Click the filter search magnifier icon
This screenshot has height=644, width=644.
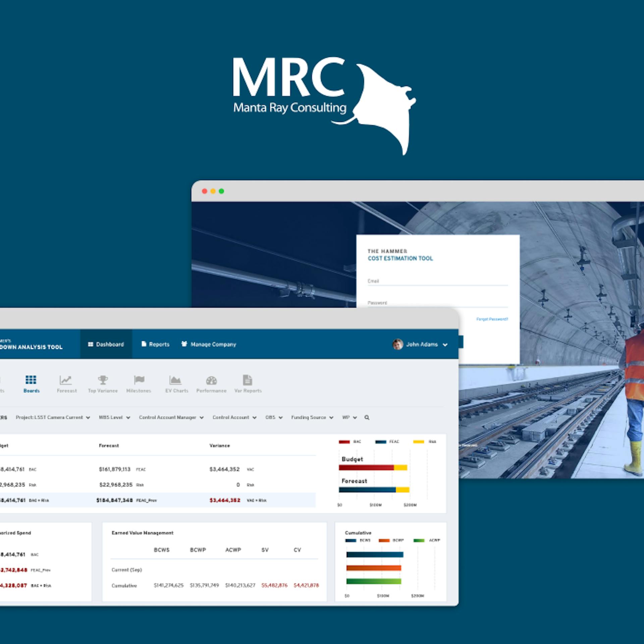tap(367, 418)
